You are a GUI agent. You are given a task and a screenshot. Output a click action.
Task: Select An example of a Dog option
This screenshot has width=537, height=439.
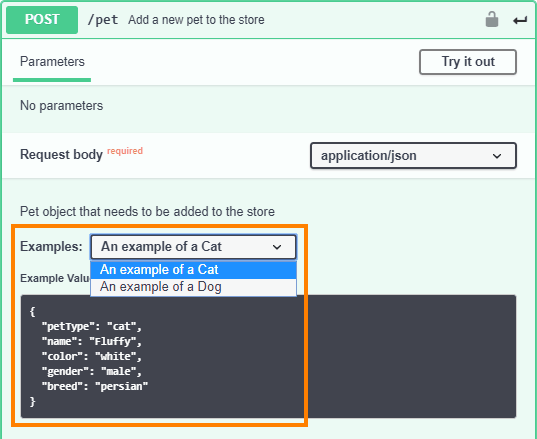193,287
